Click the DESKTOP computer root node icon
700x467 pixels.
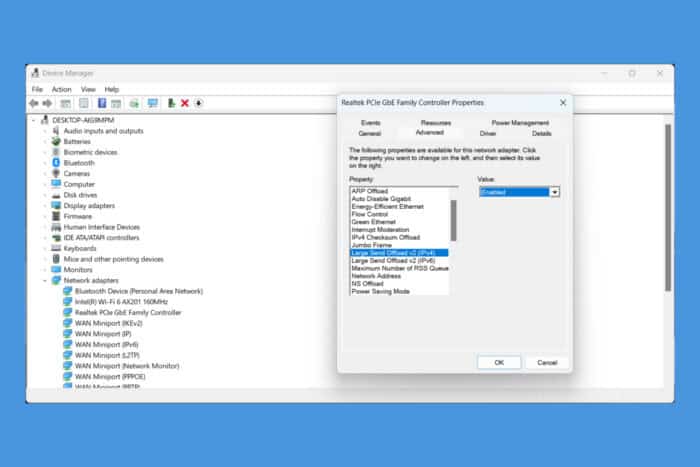[45, 120]
